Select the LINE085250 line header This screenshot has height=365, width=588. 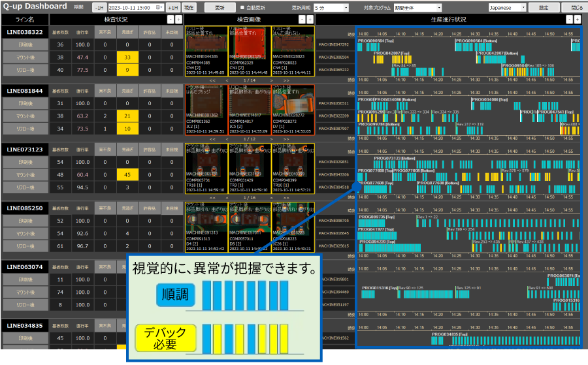point(25,208)
